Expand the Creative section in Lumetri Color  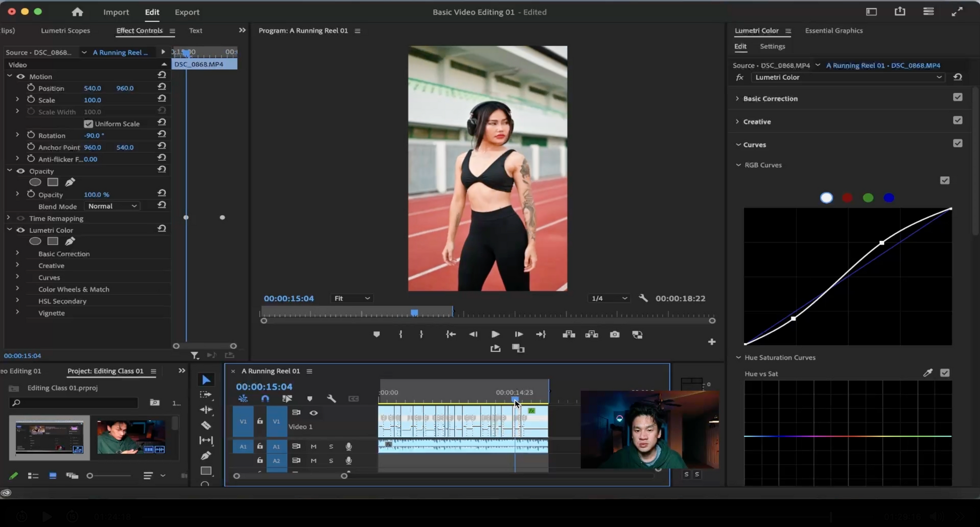756,121
